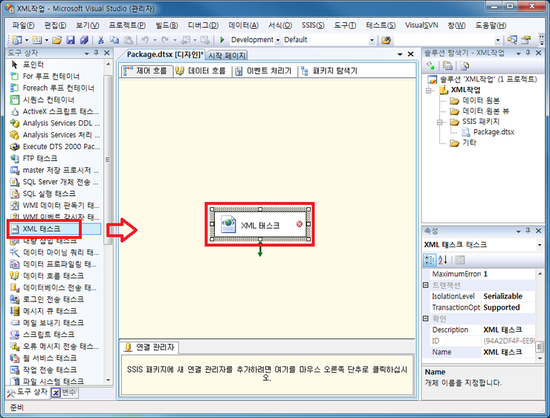Screen dimensions: 550x418
Task: Open active documents list dropdown arrow
Action: (400, 54)
